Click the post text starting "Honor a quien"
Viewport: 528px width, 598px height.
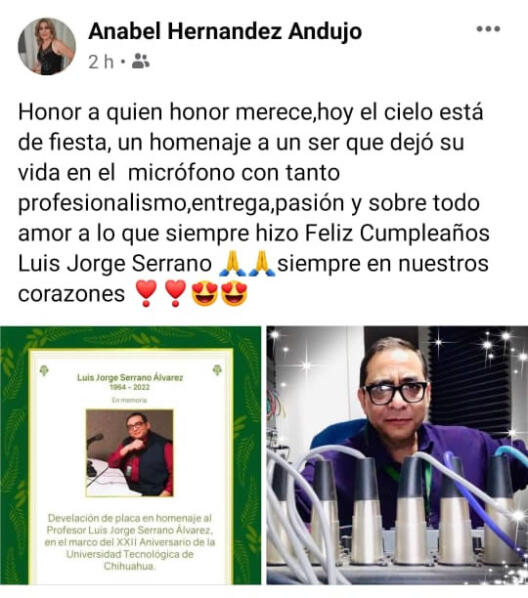[x=254, y=203]
